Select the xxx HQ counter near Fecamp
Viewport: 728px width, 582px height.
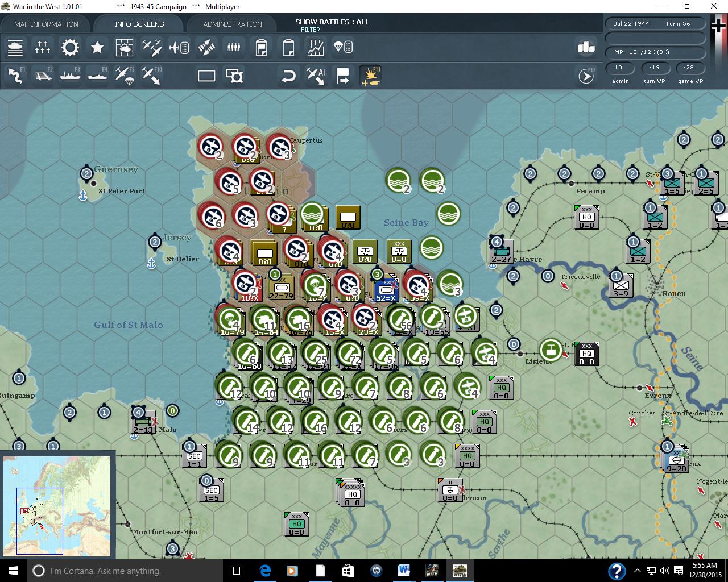click(x=586, y=217)
